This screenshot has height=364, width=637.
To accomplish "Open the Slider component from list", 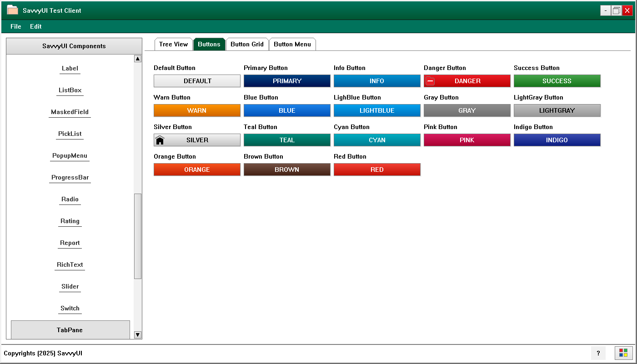I will click(70, 287).
